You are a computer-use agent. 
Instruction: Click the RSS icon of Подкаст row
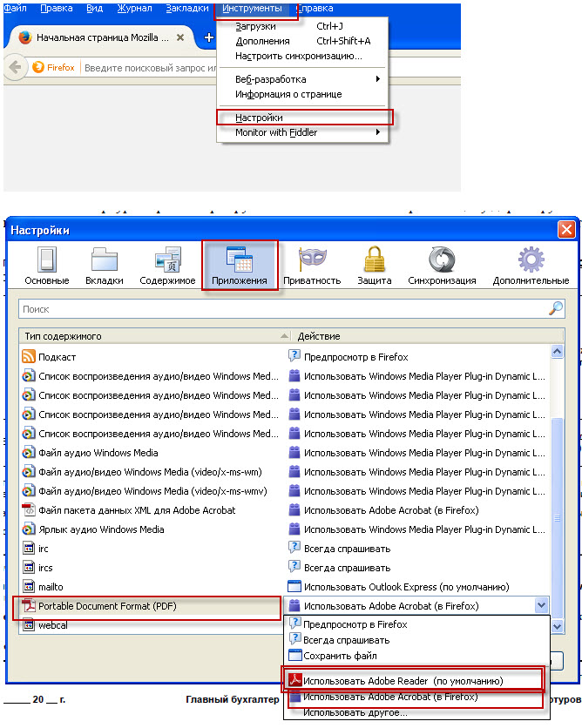coord(29,356)
